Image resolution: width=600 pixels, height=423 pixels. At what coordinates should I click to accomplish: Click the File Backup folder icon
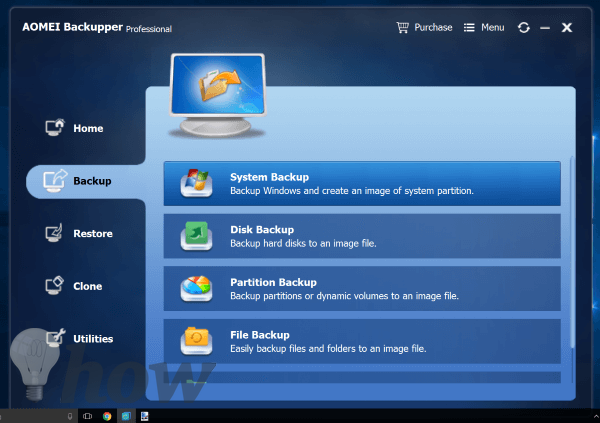[x=197, y=341]
